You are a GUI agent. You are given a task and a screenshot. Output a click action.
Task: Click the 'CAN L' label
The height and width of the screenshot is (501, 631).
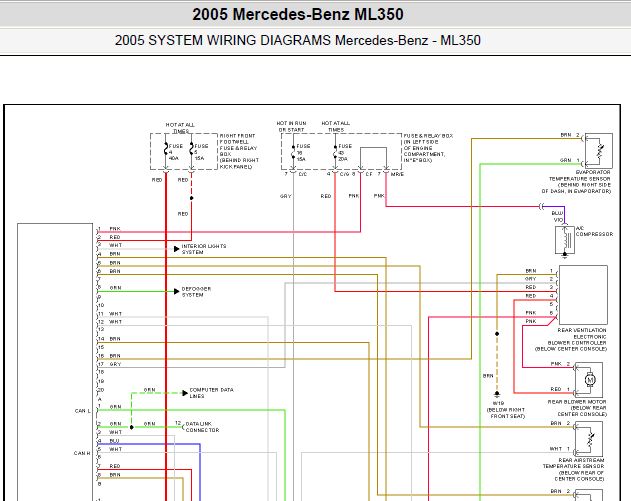82,411
